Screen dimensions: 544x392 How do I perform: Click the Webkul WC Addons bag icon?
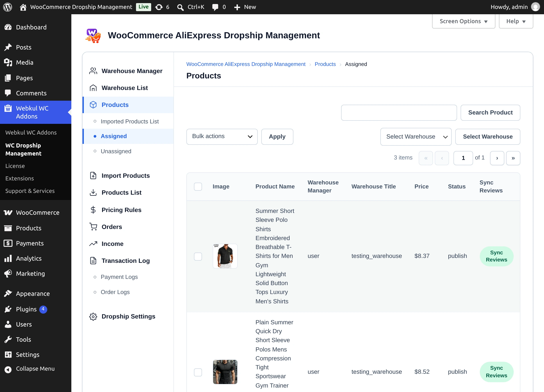[8, 108]
